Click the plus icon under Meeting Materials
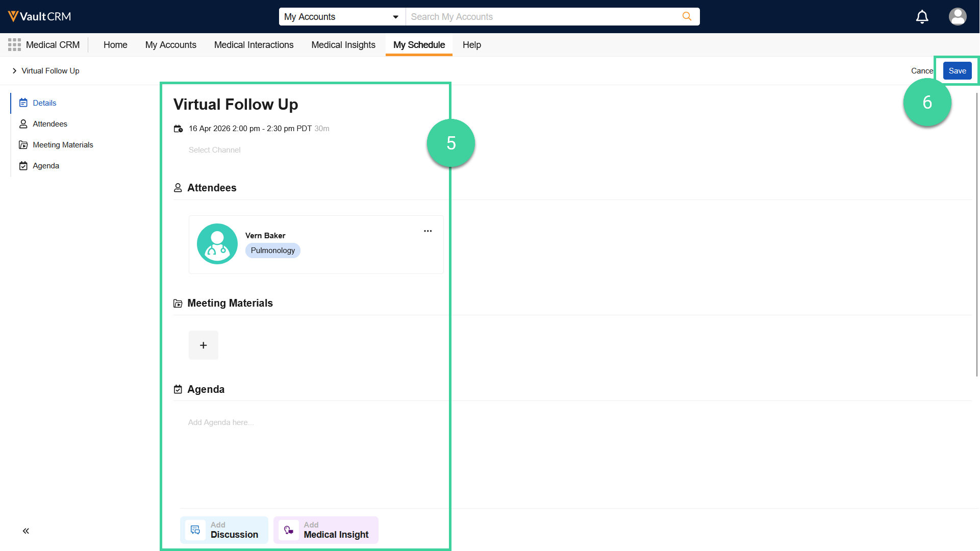Image resolution: width=980 pixels, height=551 pixels. click(x=203, y=345)
